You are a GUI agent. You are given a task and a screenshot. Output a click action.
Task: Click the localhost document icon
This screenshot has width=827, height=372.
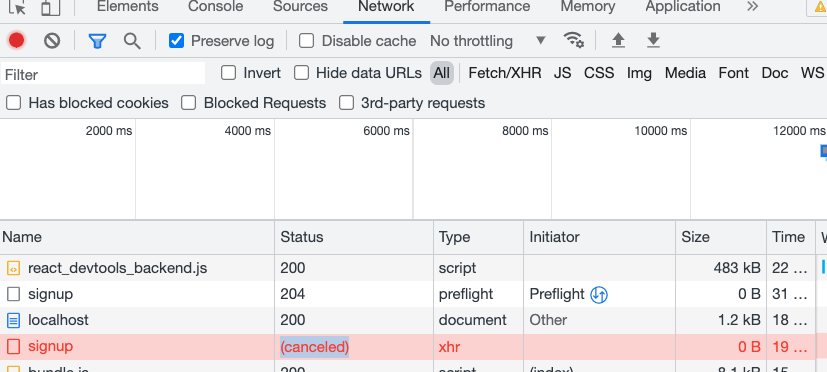[13, 320]
